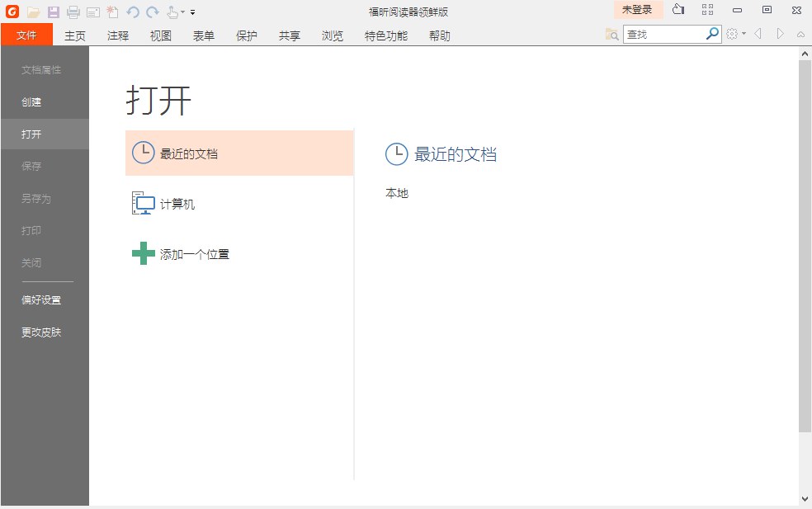The image size is (812, 509).
Task: Click the Undo icon
Action: point(132,12)
